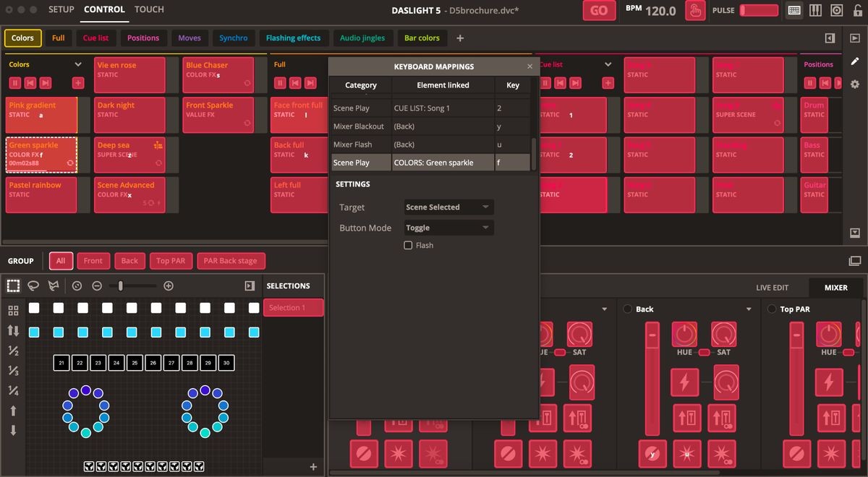Toggle the Top PAR group radio button
The height and width of the screenshot is (477, 868).
771,309
